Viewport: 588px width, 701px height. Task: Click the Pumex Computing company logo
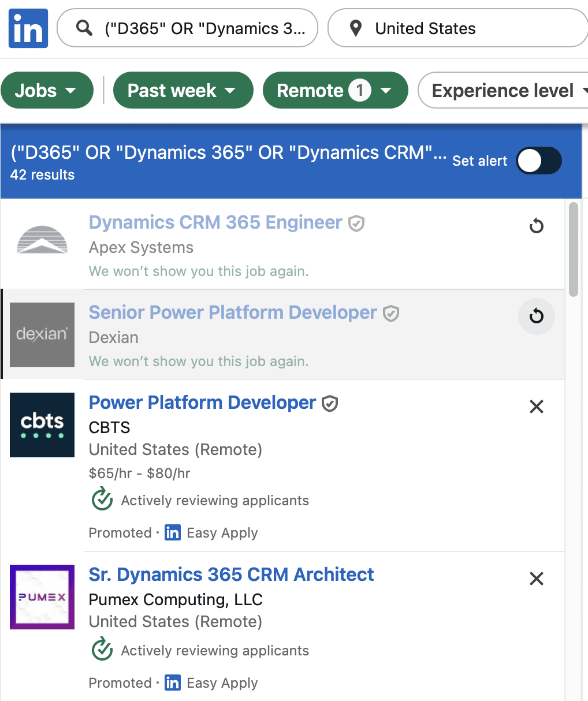point(42,597)
